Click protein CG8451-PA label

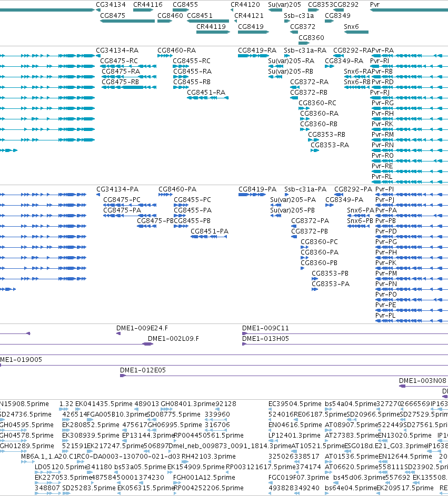(210, 231)
